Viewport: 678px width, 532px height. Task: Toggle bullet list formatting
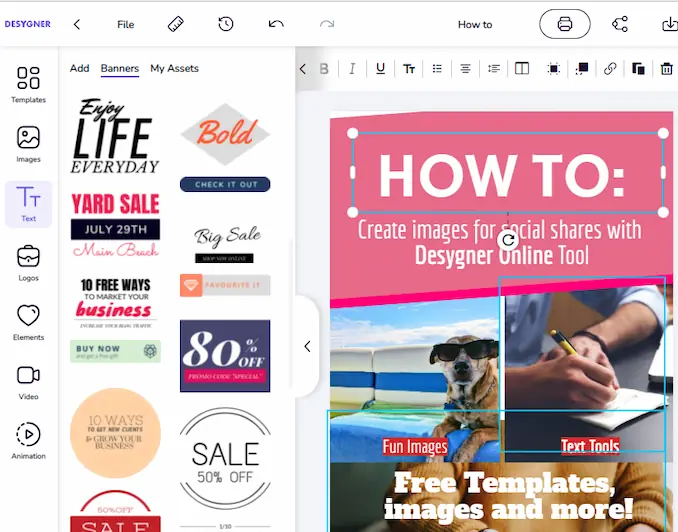[437, 69]
